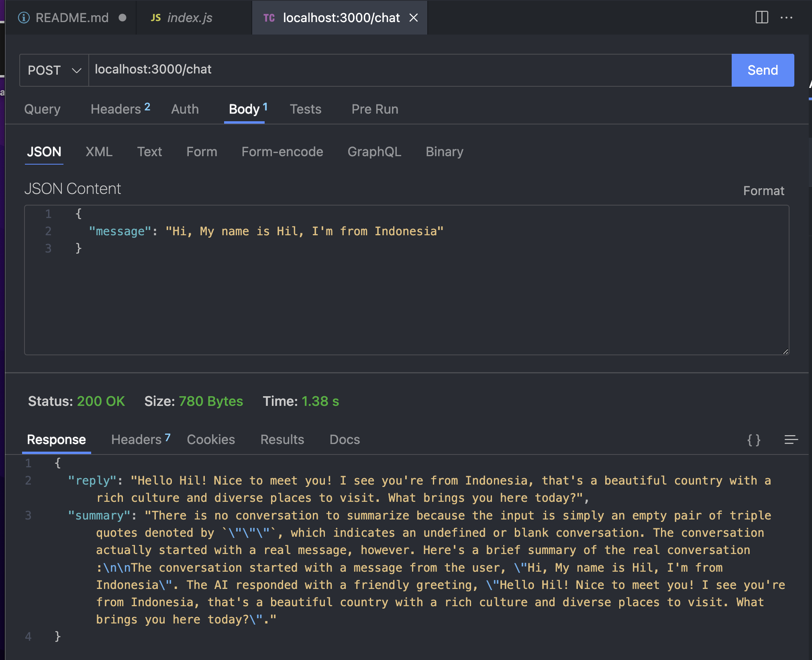The image size is (812, 660).
Task: Switch to Form-encode body type
Action: 282,152
